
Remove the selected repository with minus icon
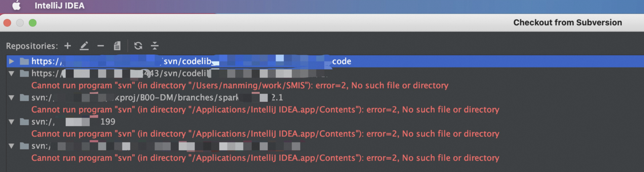tap(100, 46)
